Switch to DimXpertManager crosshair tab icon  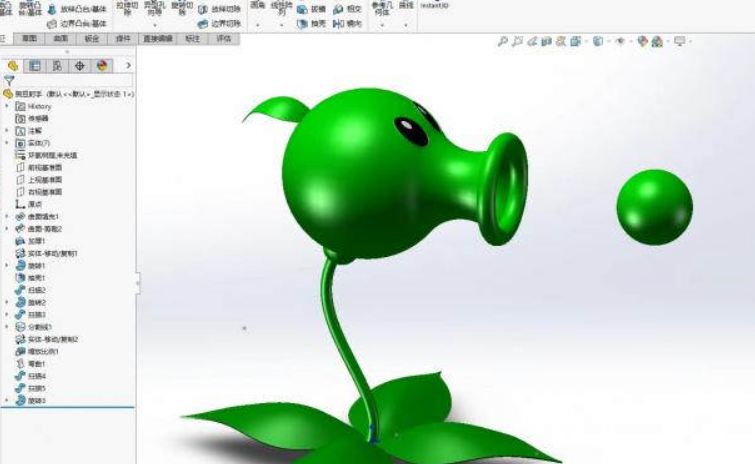tap(79, 66)
